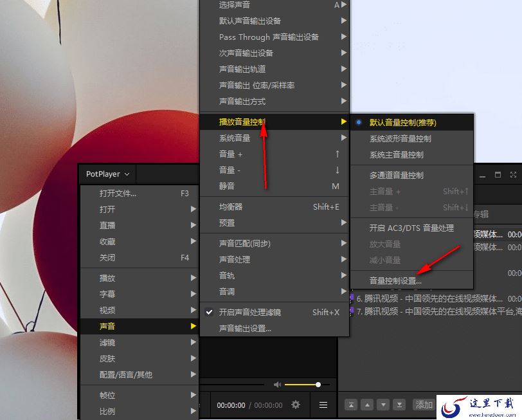Expand 音调 submenu

[x=274, y=292]
